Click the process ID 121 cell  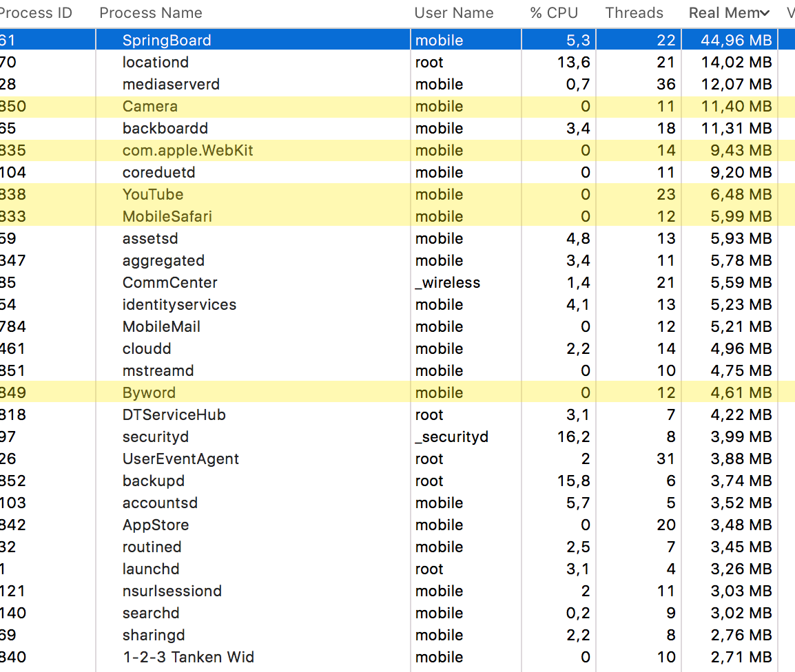point(12,591)
